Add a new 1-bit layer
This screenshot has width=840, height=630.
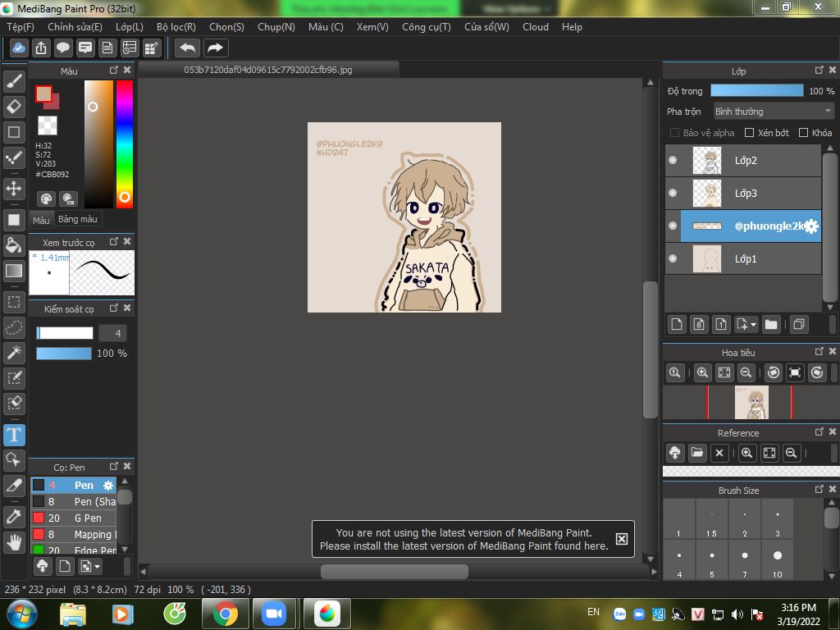click(721, 324)
